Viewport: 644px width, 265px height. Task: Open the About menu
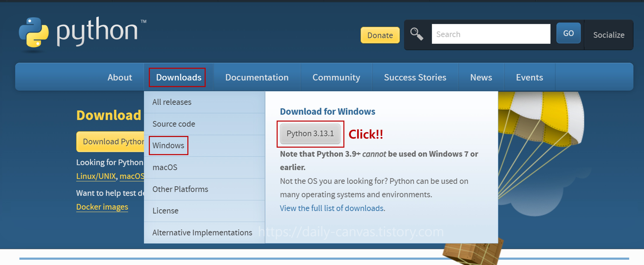[120, 77]
